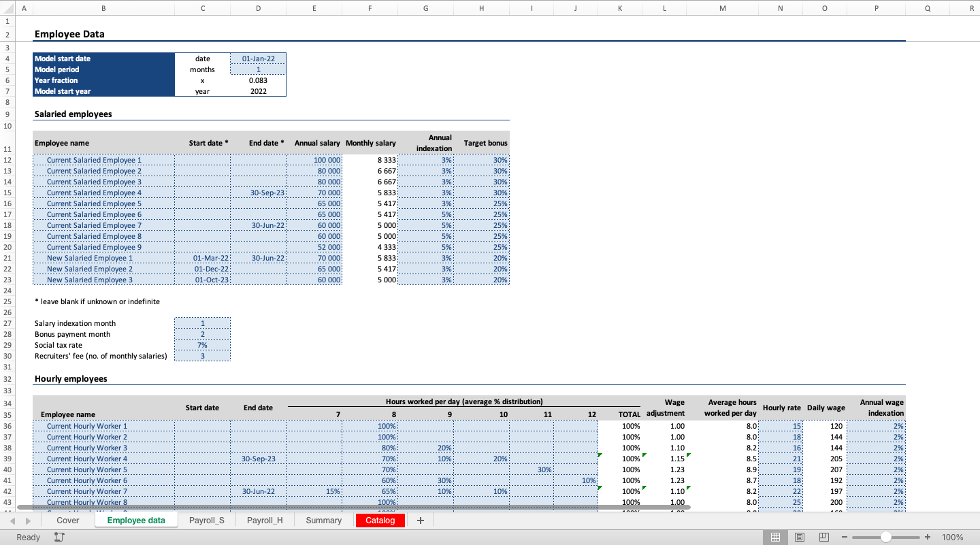Image resolution: width=980 pixels, height=545 pixels.
Task: Select start date 01-Dec-22 cell
Action: coord(202,269)
